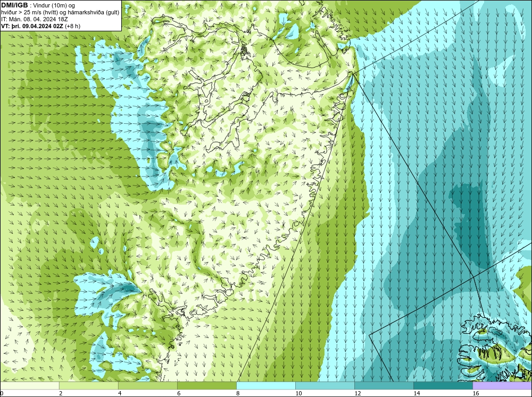Click the purple legend swatch above 16 m/s
This screenshot has width=532, height=397.
click(x=502, y=386)
